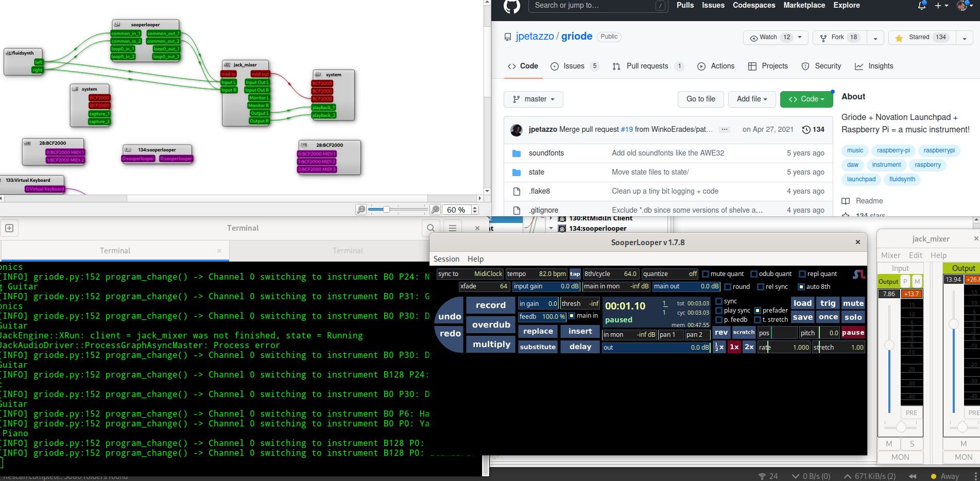Open the create new plus dropdown
The image size is (980, 481).
point(941,6)
